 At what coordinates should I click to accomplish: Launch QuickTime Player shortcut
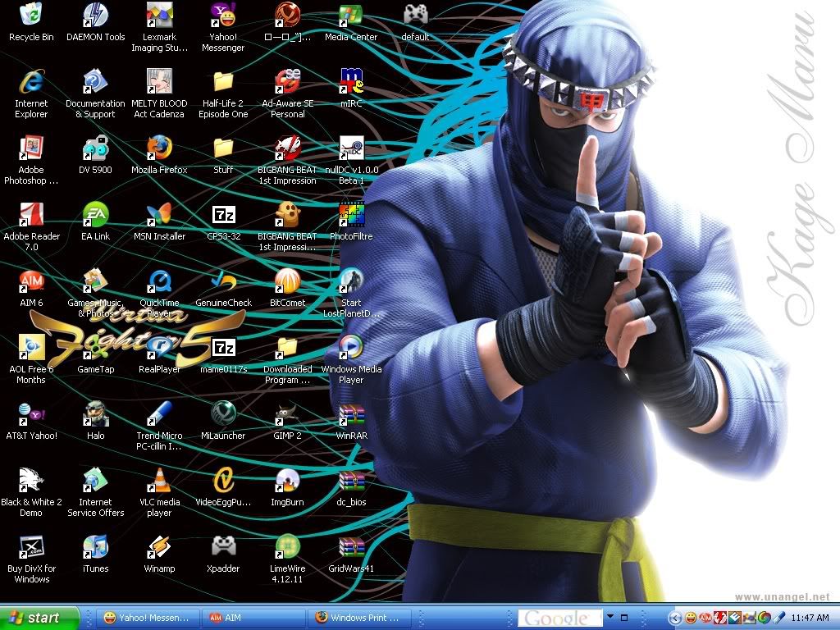(159, 281)
